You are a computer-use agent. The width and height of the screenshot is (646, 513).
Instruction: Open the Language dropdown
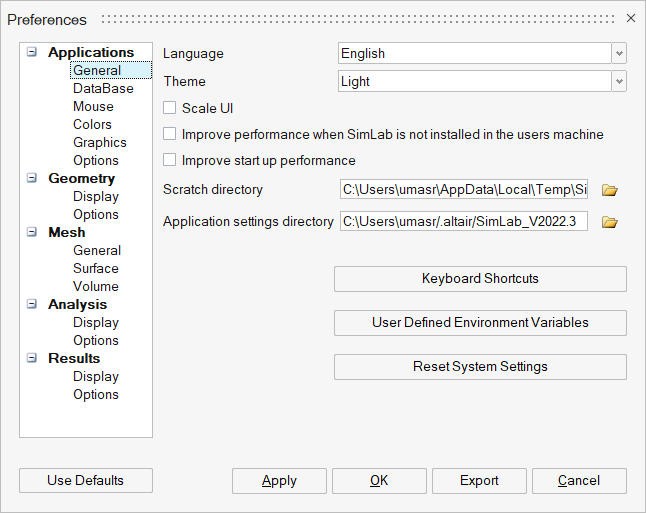(x=619, y=54)
